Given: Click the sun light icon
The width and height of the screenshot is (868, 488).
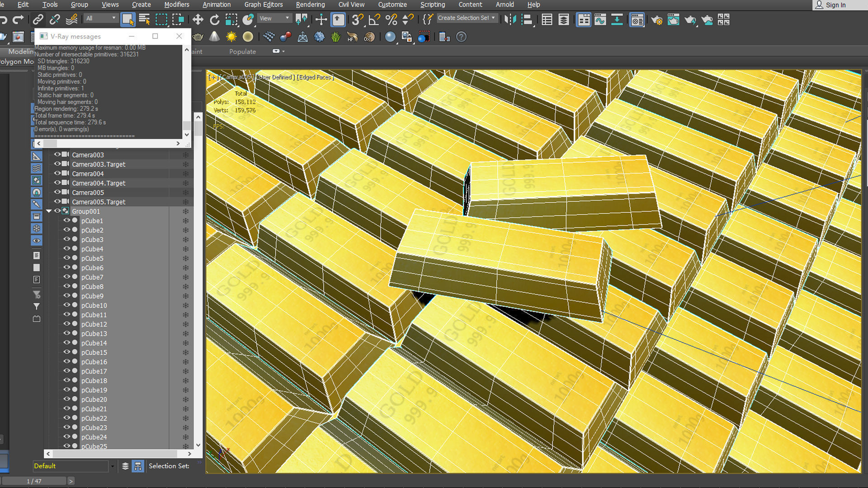Looking at the screenshot, I should (231, 37).
